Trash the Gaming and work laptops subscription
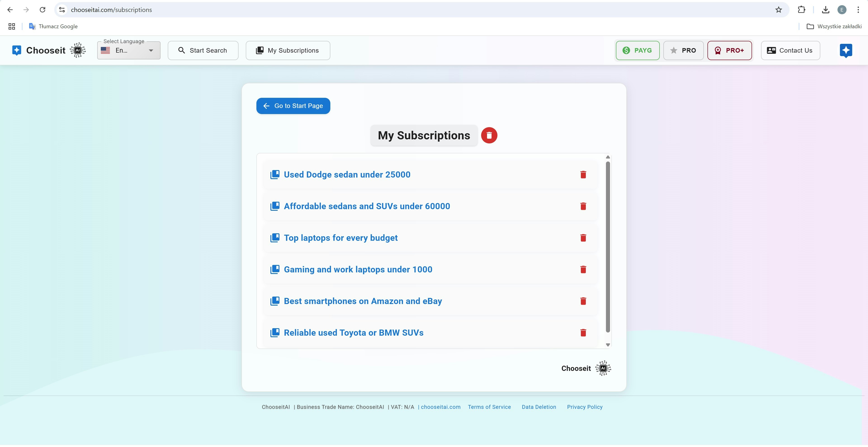 (x=583, y=270)
